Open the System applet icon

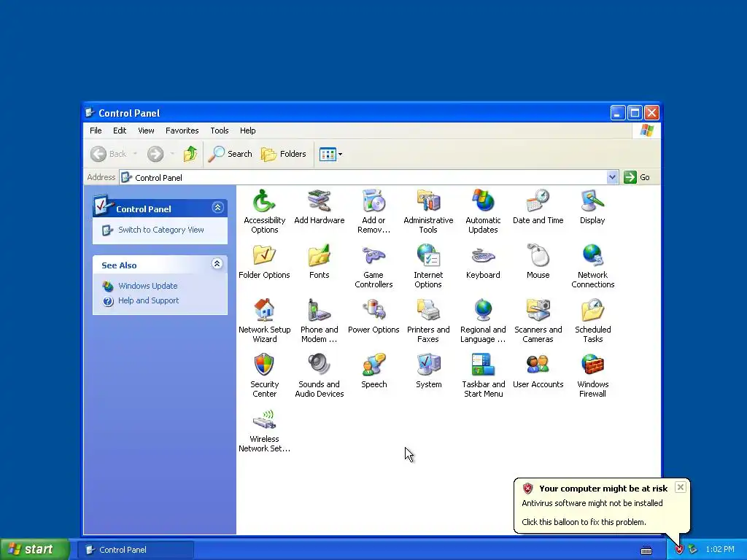coord(428,365)
